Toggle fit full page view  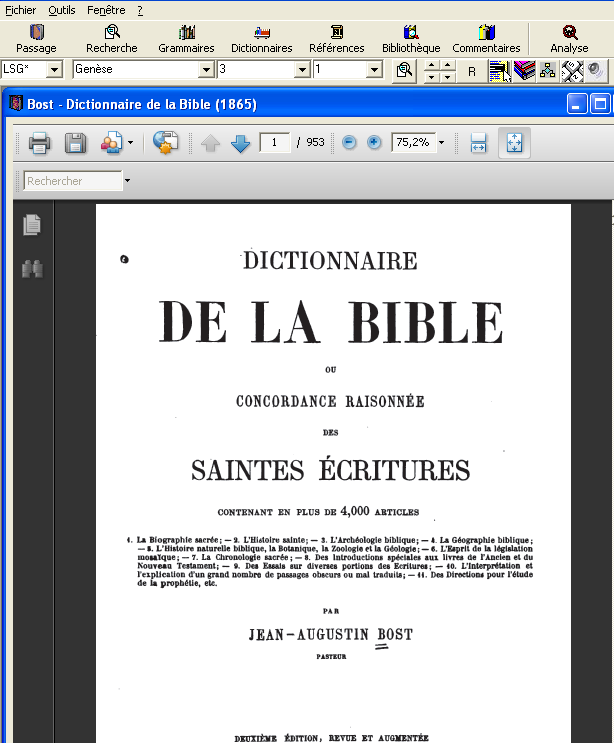[x=515, y=143]
